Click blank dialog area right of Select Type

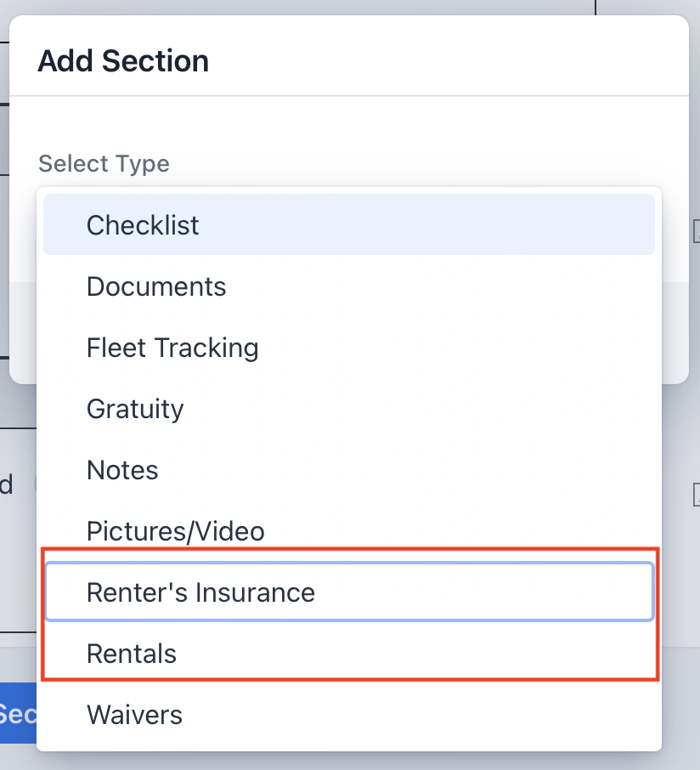417,163
